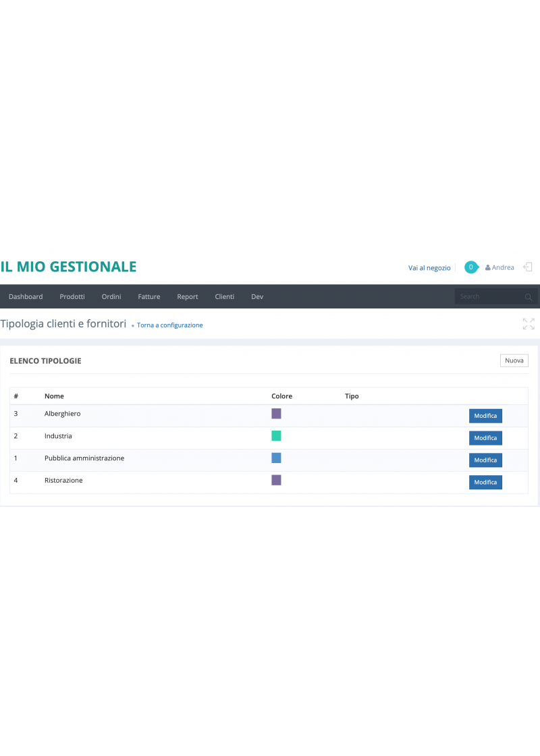Open the notifications badge showing 0

pos(471,267)
